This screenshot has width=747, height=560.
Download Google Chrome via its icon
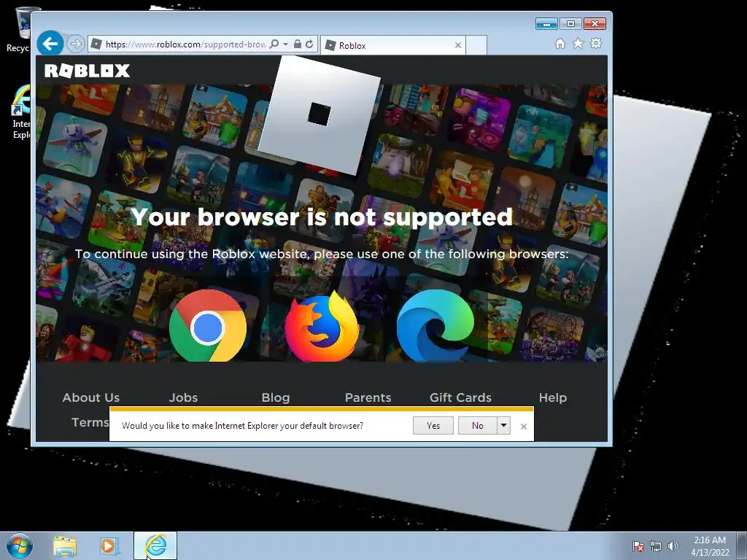click(x=208, y=326)
